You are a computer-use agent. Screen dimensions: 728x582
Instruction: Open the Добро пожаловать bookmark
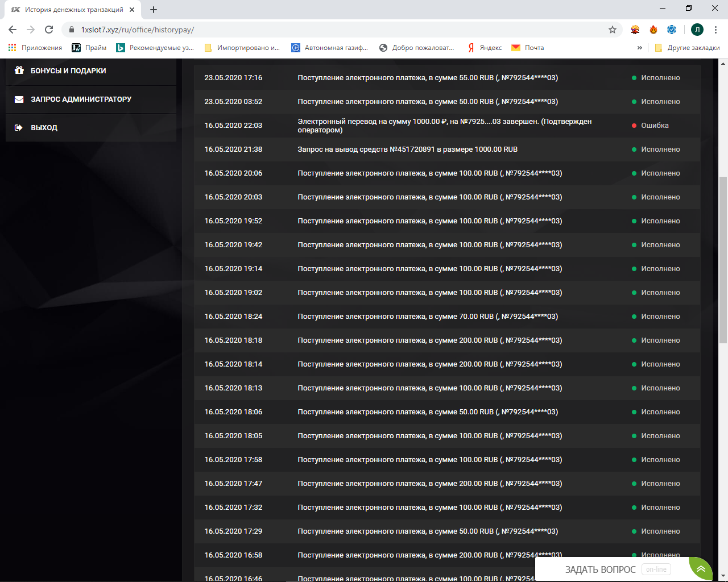(417, 48)
